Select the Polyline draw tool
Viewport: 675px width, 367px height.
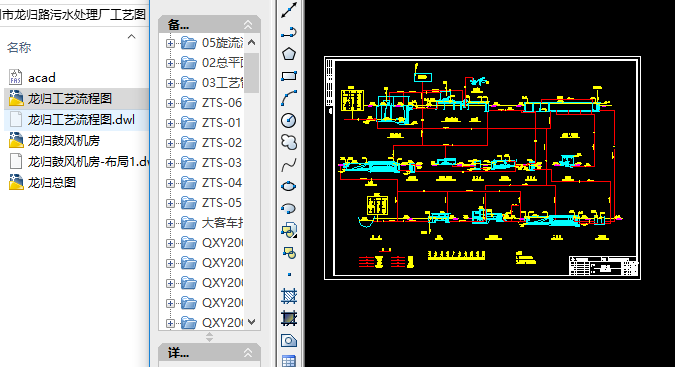(x=289, y=32)
